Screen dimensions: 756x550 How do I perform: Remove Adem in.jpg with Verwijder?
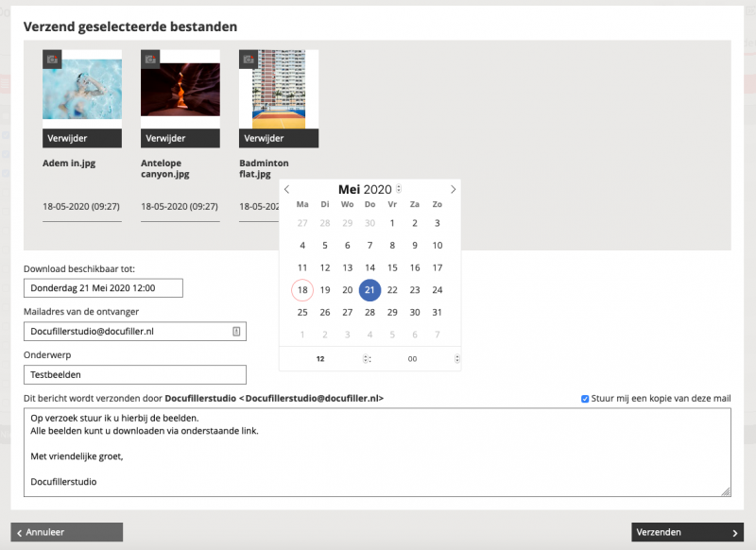[x=81, y=138]
